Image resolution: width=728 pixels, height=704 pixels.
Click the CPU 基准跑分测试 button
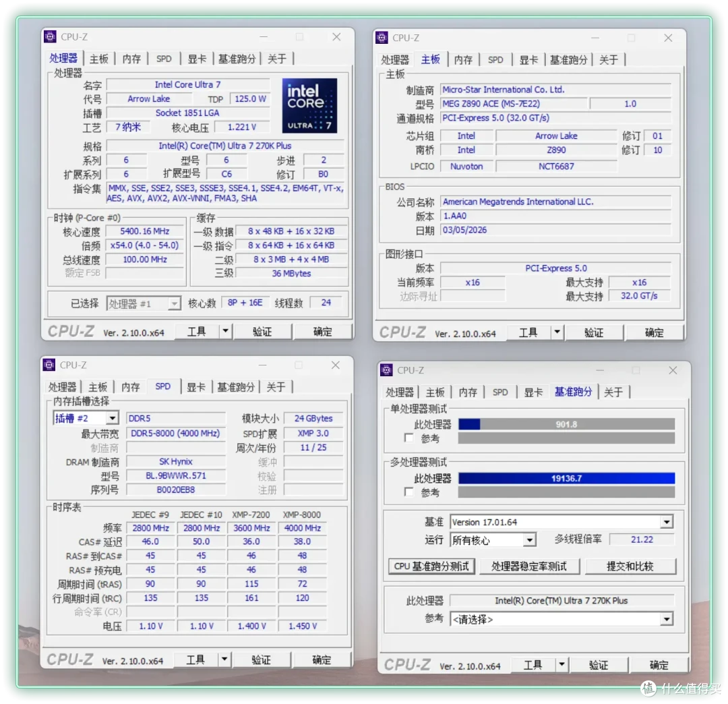click(x=431, y=566)
